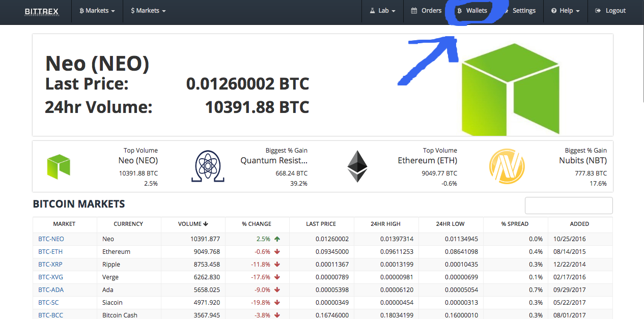Open the BTC-ETH market link
Viewport: 644px width, 319px height.
[50, 252]
